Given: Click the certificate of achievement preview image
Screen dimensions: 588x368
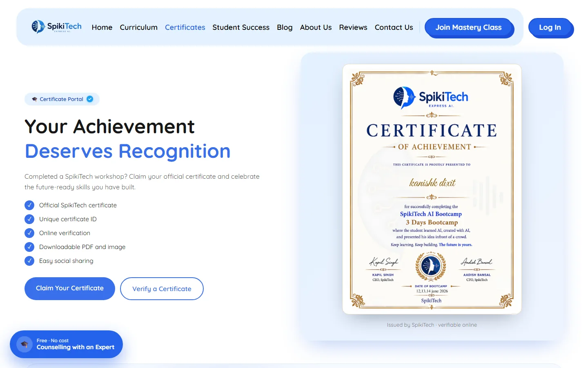Looking at the screenshot, I should click(432, 189).
